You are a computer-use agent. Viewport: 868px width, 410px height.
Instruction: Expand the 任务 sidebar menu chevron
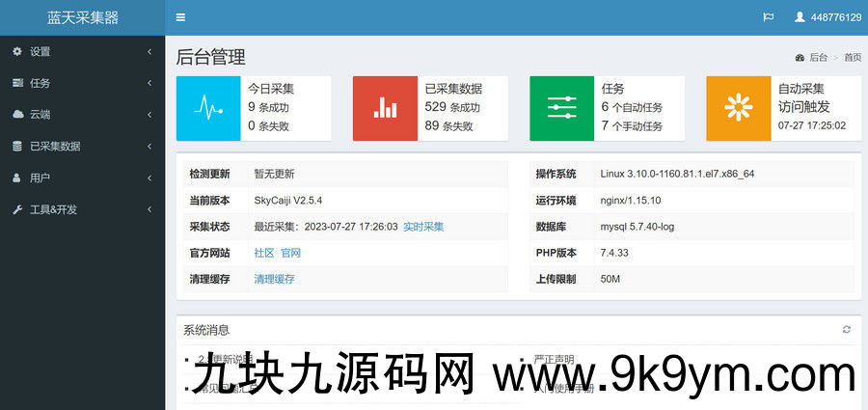pos(149,83)
